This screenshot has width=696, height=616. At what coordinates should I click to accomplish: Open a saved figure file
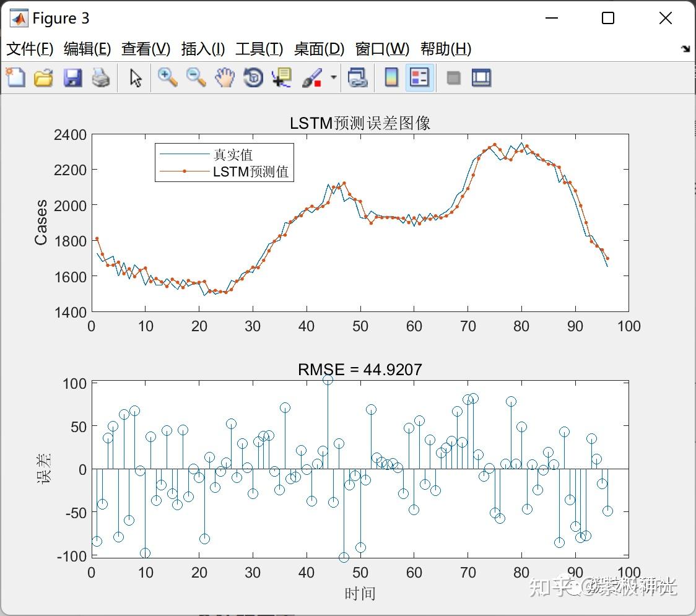click(43, 77)
